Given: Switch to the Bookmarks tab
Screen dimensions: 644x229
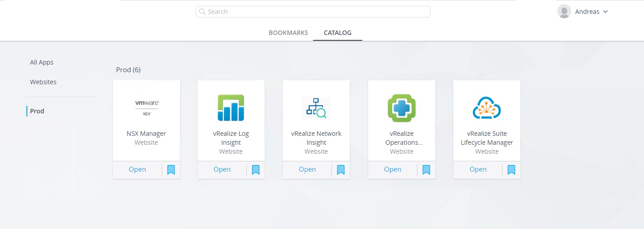Looking at the screenshot, I should tap(288, 33).
